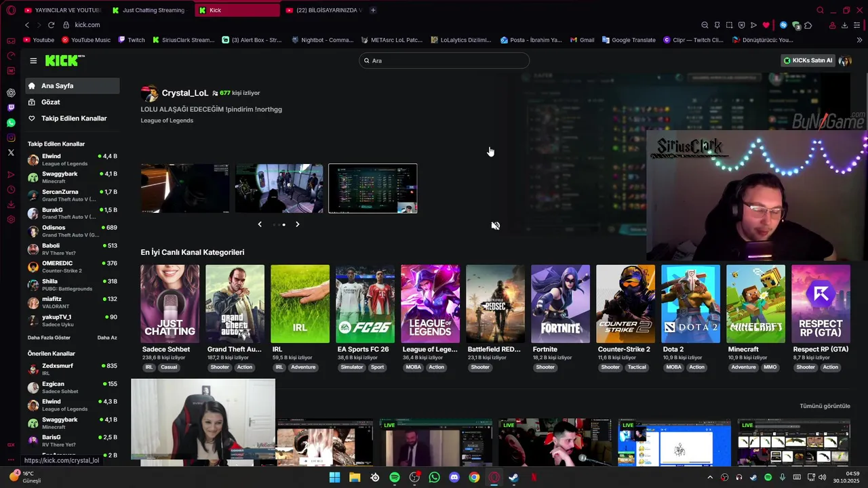Viewport: 868px width, 488px height.
Task: Open ChatGPT in Opera sidebar
Action: [11, 93]
